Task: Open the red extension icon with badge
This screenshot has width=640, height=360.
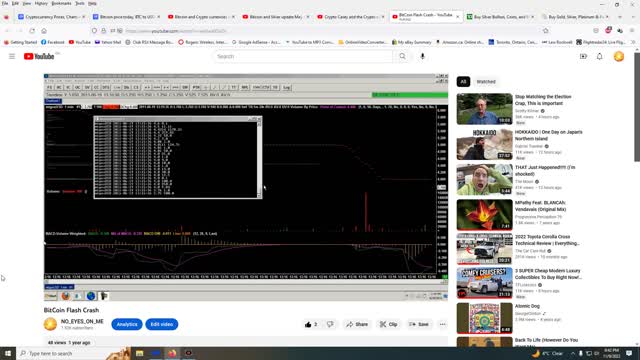Action: [608, 30]
